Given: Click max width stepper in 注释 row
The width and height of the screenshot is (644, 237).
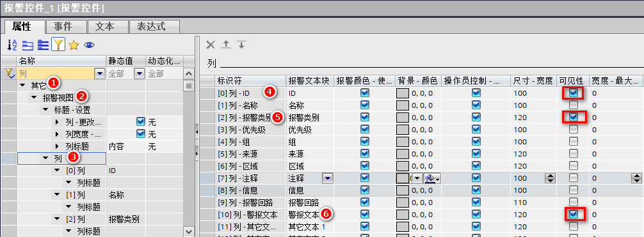Looking at the screenshot, I should pyautogui.click(x=636, y=178).
